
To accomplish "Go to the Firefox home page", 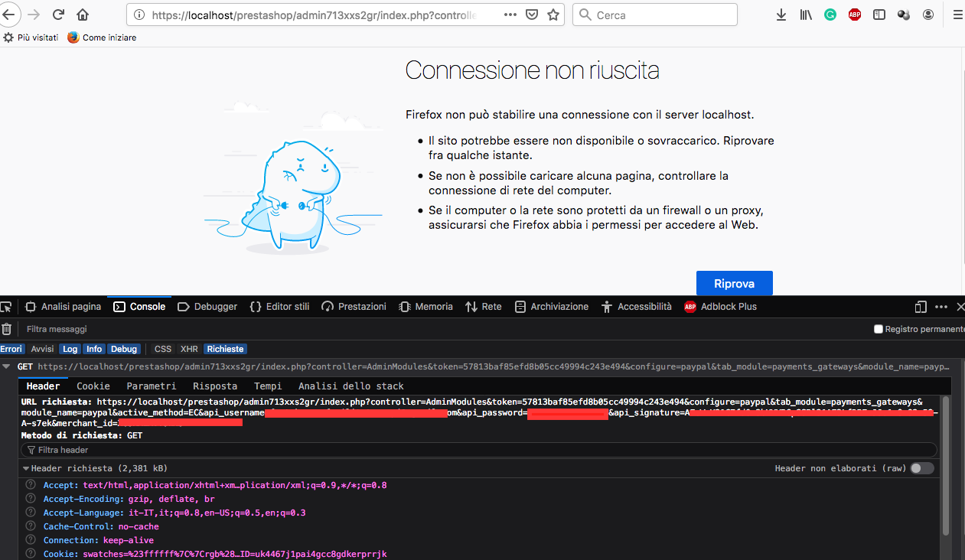I will (83, 15).
